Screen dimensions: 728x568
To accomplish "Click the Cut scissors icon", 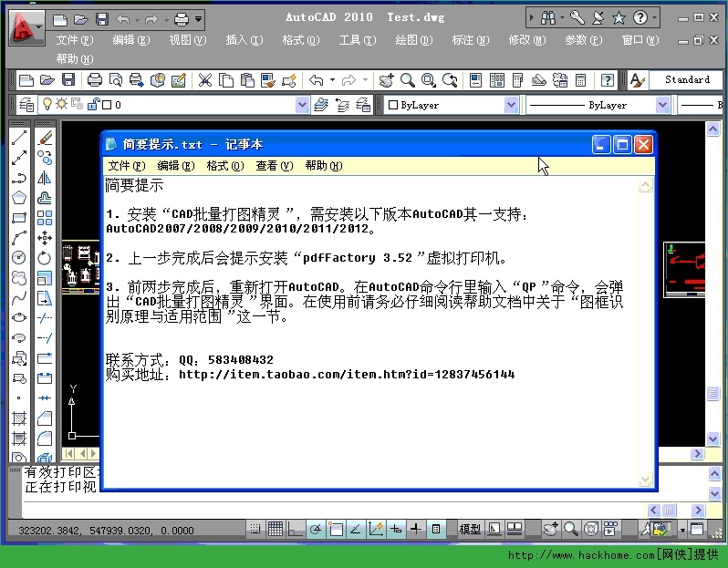I will point(204,80).
